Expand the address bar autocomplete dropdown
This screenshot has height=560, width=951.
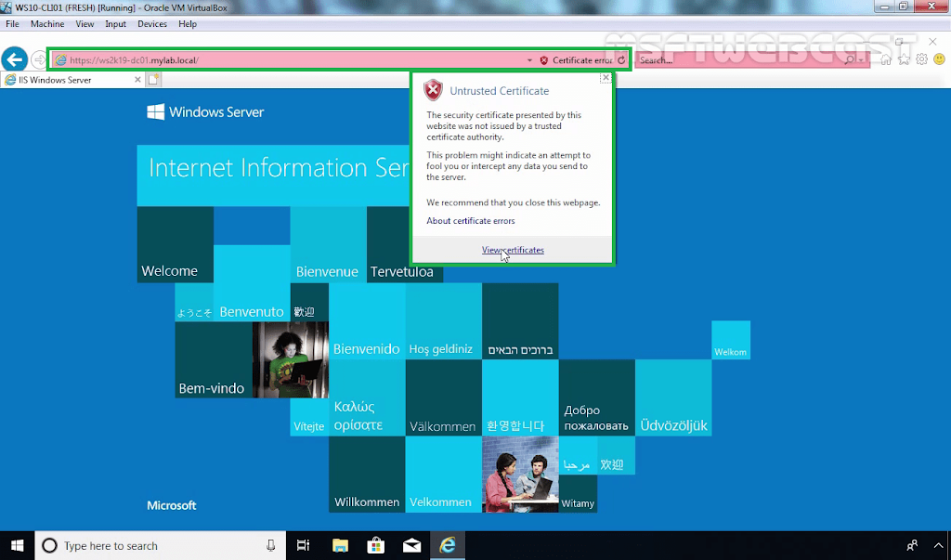click(529, 60)
